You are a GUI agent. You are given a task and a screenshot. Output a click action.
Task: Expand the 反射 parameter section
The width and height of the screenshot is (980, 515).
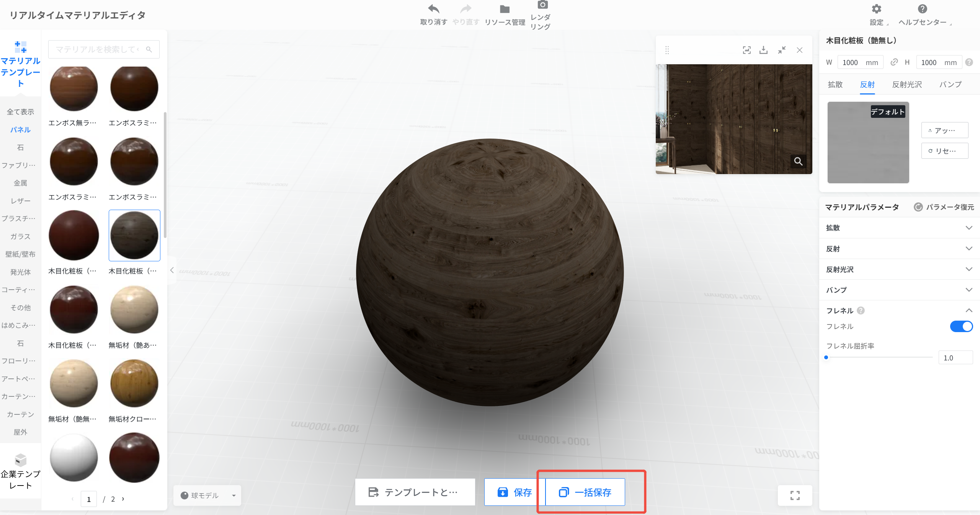(899, 249)
